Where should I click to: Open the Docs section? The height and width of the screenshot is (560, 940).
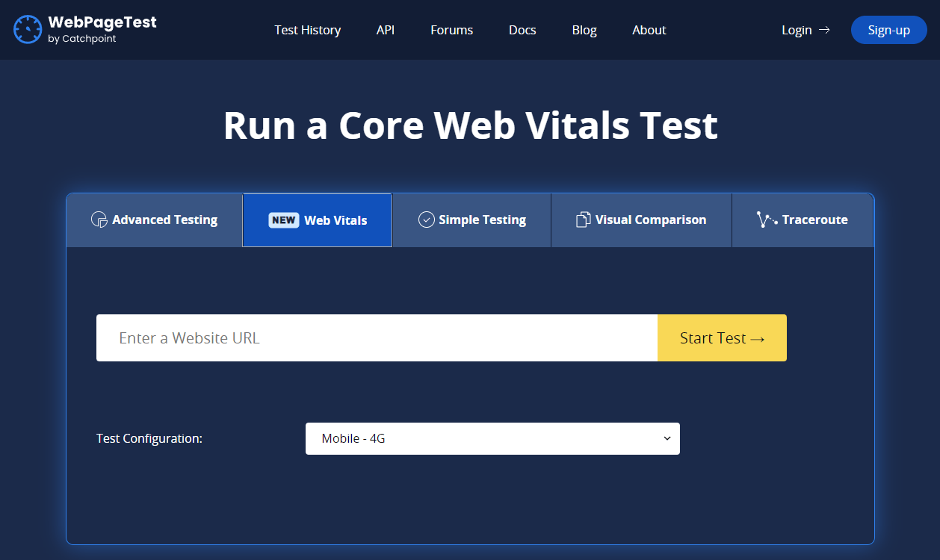coord(522,30)
